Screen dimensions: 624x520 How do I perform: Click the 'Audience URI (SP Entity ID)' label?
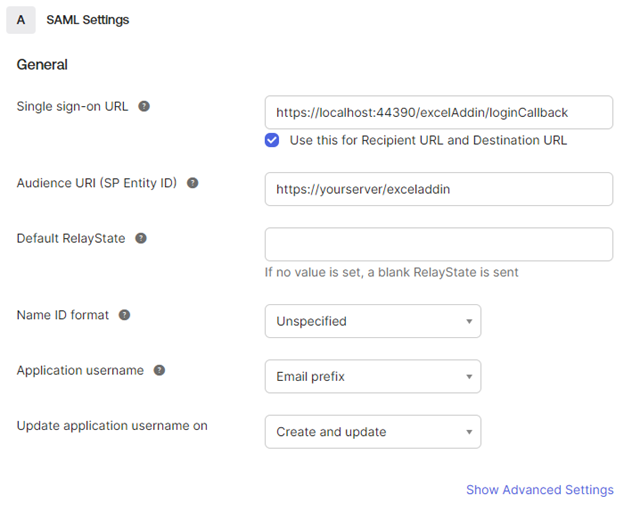click(x=97, y=183)
